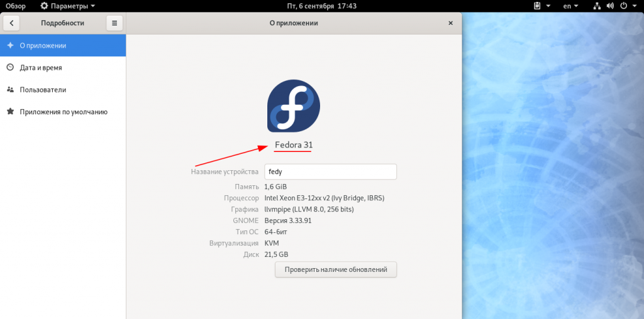The height and width of the screenshot is (319, 644).
Task: Click Проверить наличие обновлений button
Action: coord(336,269)
